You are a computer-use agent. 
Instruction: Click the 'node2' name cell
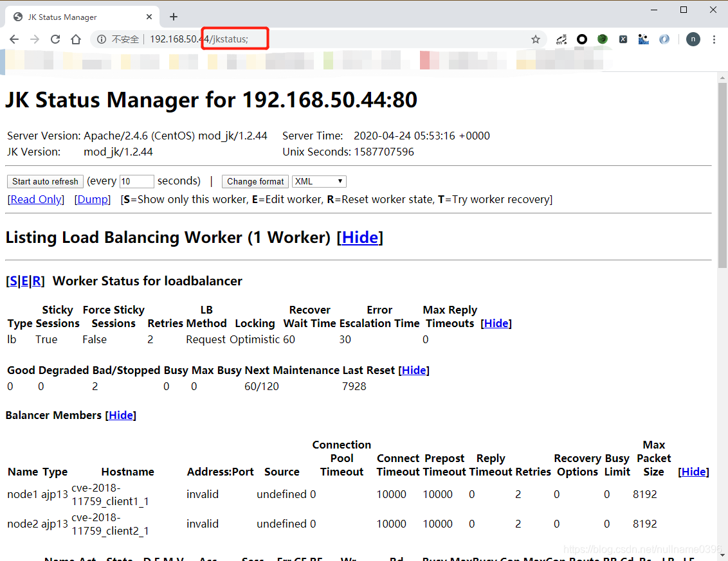[23, 524]
